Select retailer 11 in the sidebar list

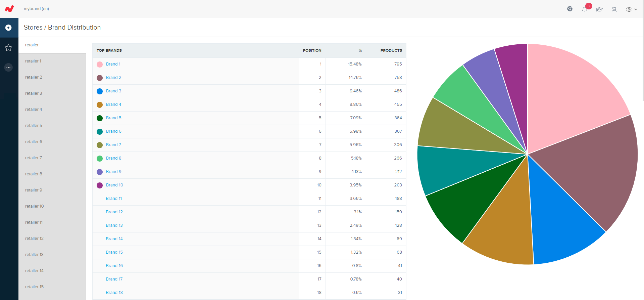pos(52,222)
